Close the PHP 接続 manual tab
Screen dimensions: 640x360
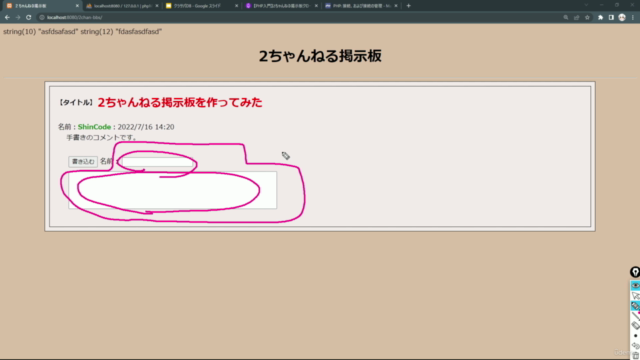click(396, 6)
